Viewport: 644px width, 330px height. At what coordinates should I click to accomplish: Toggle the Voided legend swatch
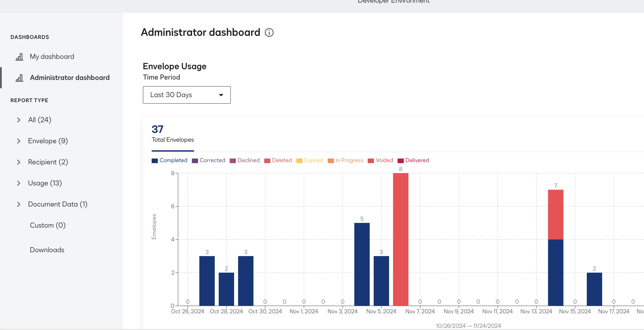371,161
